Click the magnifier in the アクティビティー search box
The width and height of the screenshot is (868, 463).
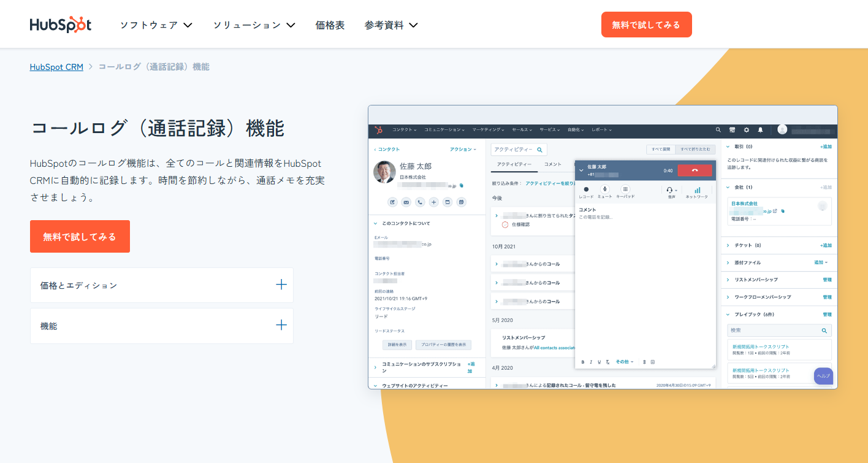click(539, 149)
